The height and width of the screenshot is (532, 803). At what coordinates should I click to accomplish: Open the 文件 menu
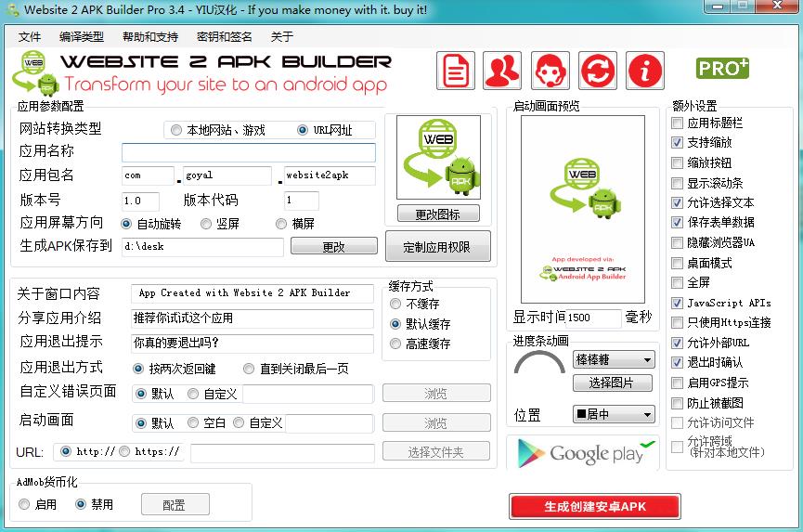30,37
